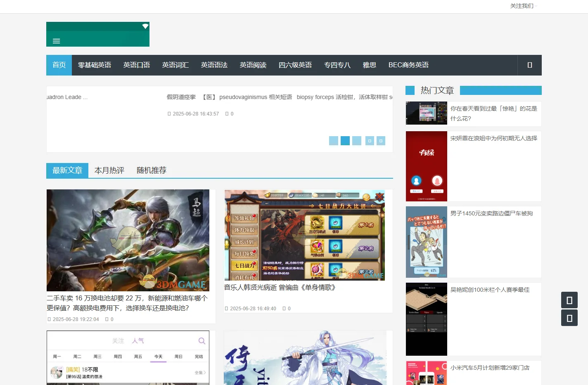Click the 热门文章 sidebar heading
This screenshot has width=588, height=385.
coord(437,90)
